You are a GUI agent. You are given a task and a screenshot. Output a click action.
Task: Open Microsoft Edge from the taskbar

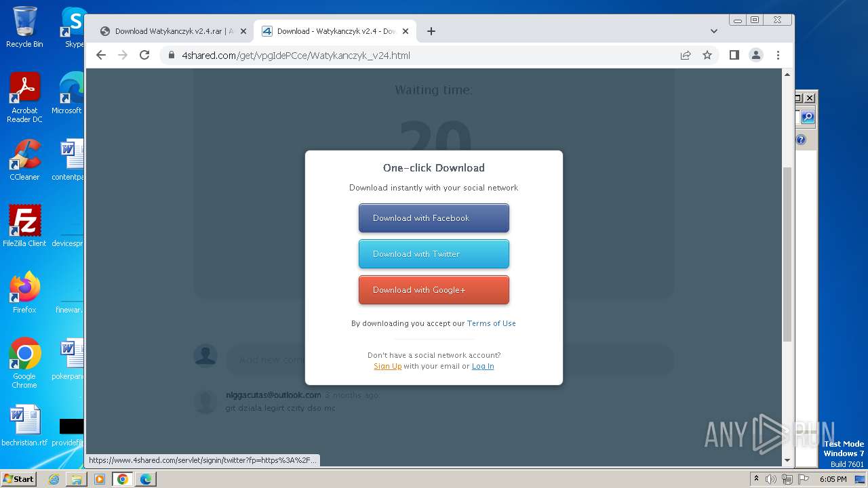[146, 479]
